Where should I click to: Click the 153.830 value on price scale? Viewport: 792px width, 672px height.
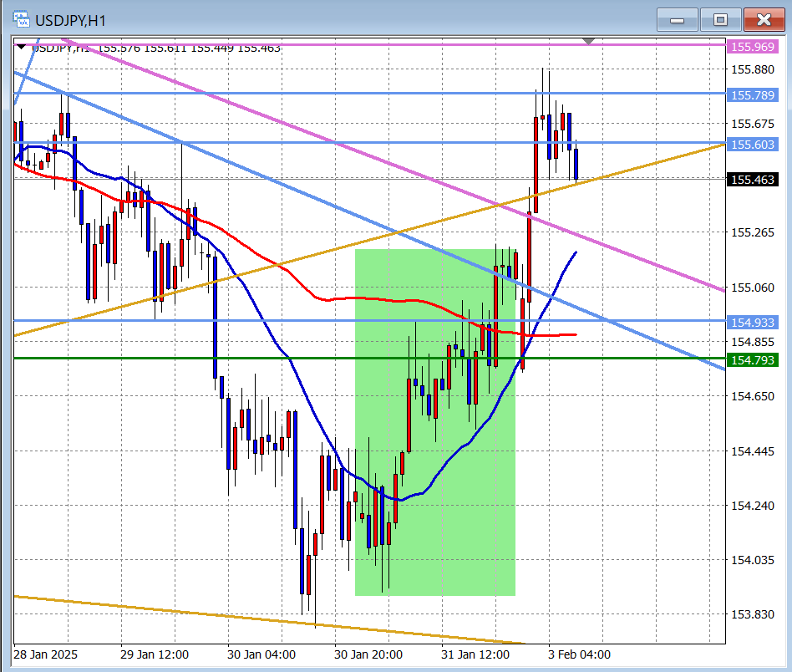[752, 614]
